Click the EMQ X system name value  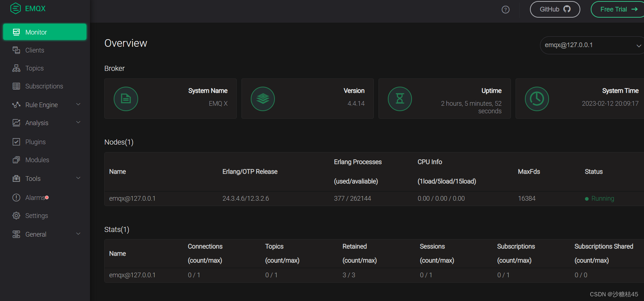coord(218,104)
